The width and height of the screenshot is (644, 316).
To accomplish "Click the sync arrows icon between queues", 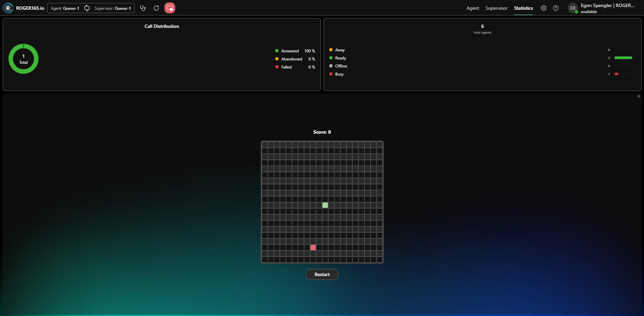I will point(87,8).
